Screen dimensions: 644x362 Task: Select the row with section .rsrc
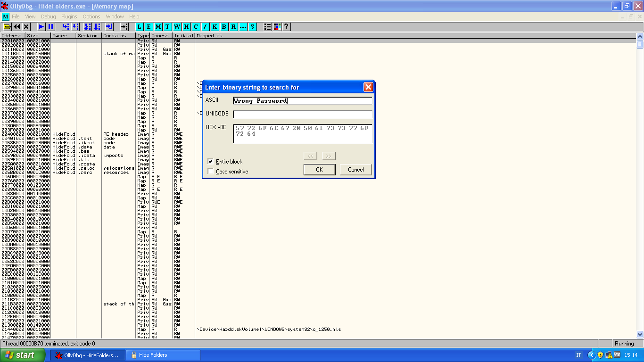318,173
